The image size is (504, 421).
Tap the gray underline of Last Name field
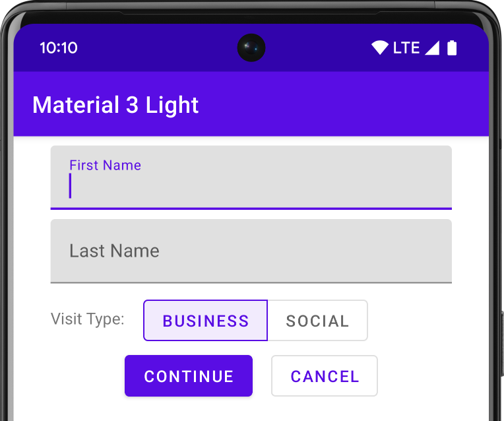(x=251, y=282)
